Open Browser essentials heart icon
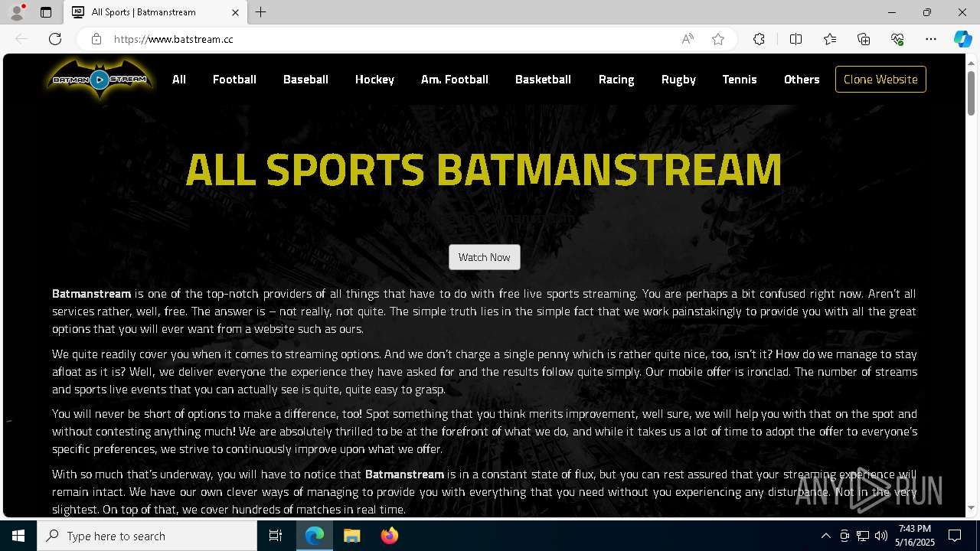Image resolution: width=980 pixels, height=551 pixels. pos(897,39)
